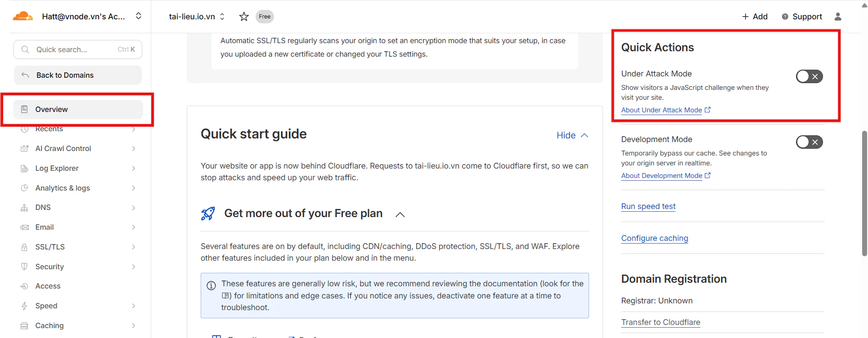868x338 pixels.
Task: Turn on Development Mode toggle
Action: coord(809,142)
